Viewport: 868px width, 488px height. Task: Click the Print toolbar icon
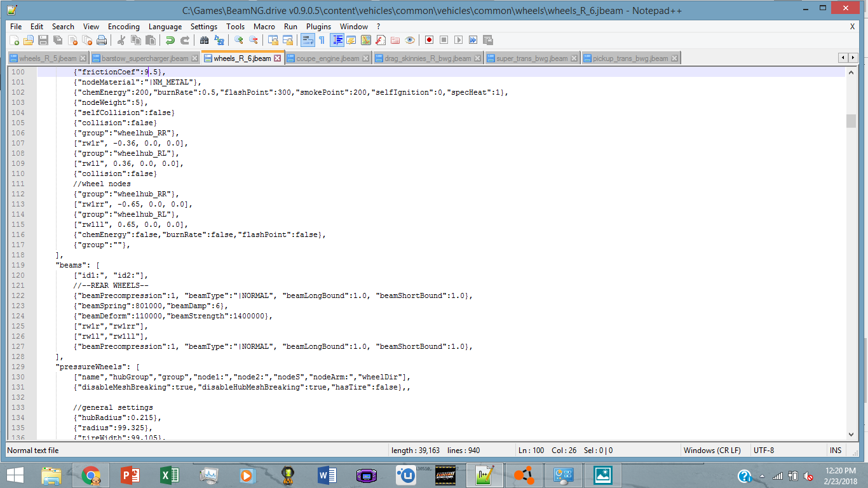click(x=102, y=40)
